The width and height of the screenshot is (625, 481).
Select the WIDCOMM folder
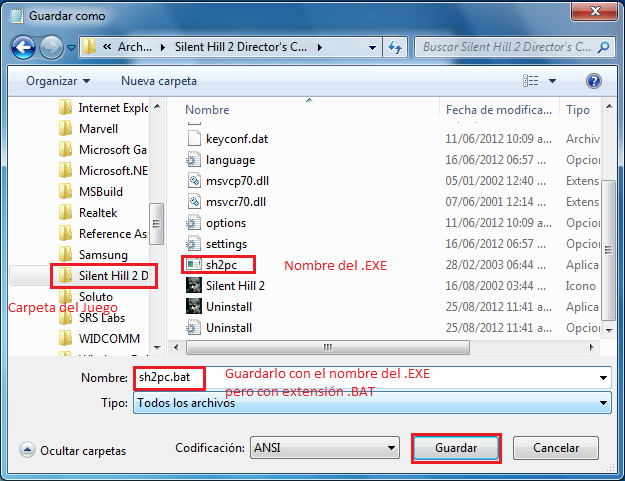click(99, 339)
